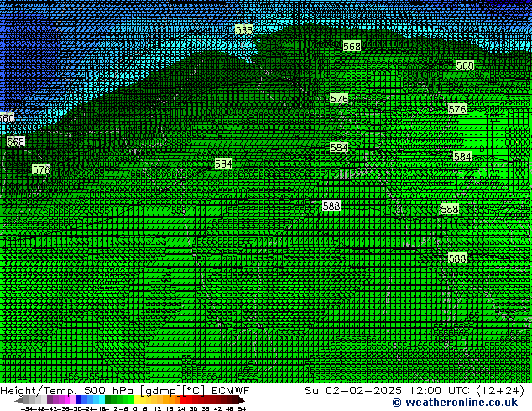Click the 'Height/Temp.' title text

click(x=39, y=391)
